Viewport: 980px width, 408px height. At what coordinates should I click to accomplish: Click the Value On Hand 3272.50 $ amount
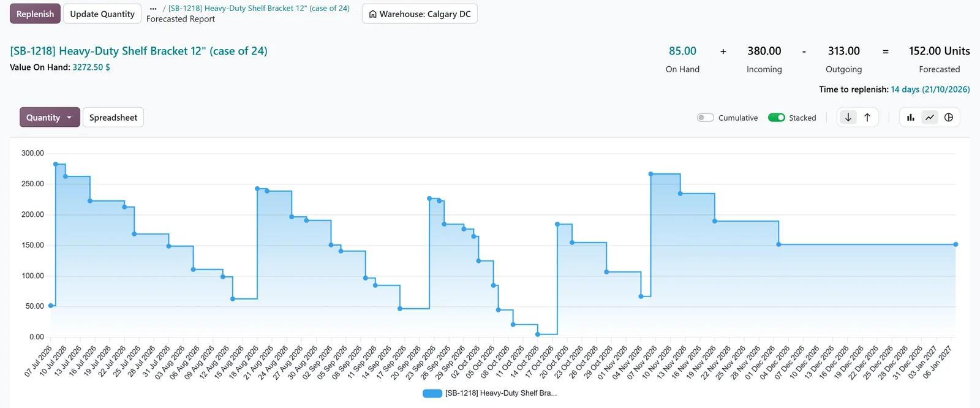[91, 67]
